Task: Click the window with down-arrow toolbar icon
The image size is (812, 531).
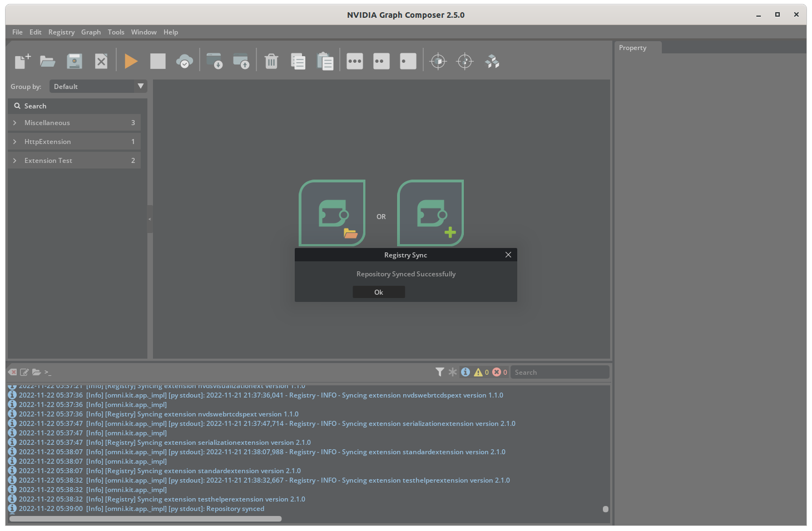Action: [x=214, y=61]
